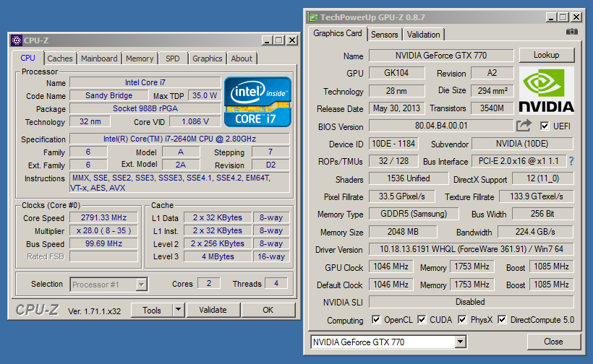Image resolution: width=593 pixels, height=364 pixels.
Task: Click the Specification field i7-2640M
Action: 179,139
